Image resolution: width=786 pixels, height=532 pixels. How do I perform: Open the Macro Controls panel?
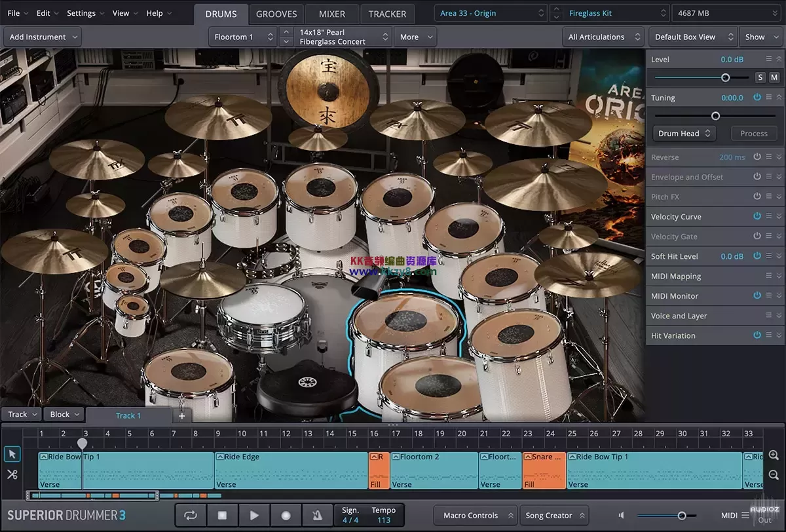pos(476,516)
